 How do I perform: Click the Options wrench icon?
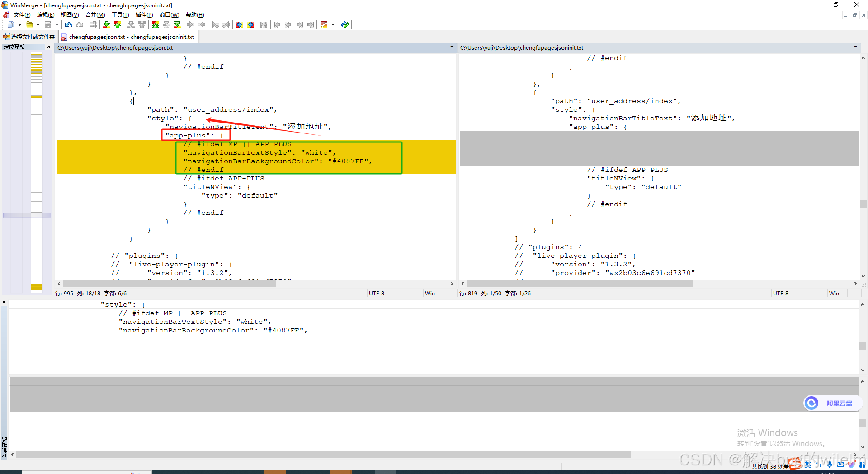324,25
